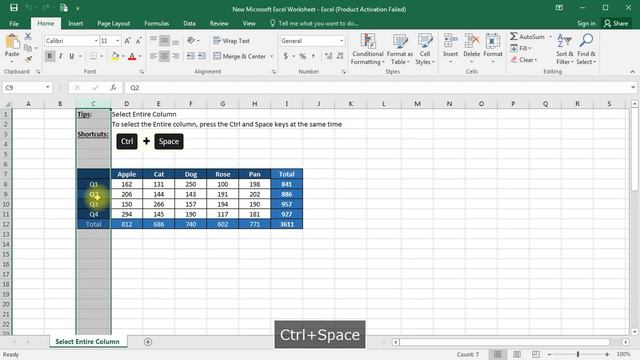Open the File menu
This screenshot has width=640, height=360.
click(14, 24)
